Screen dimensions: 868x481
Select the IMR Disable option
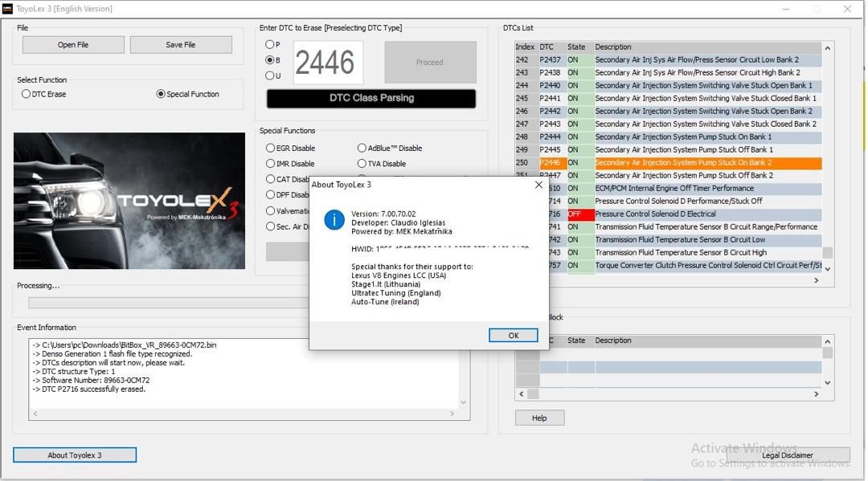(271, 164)
